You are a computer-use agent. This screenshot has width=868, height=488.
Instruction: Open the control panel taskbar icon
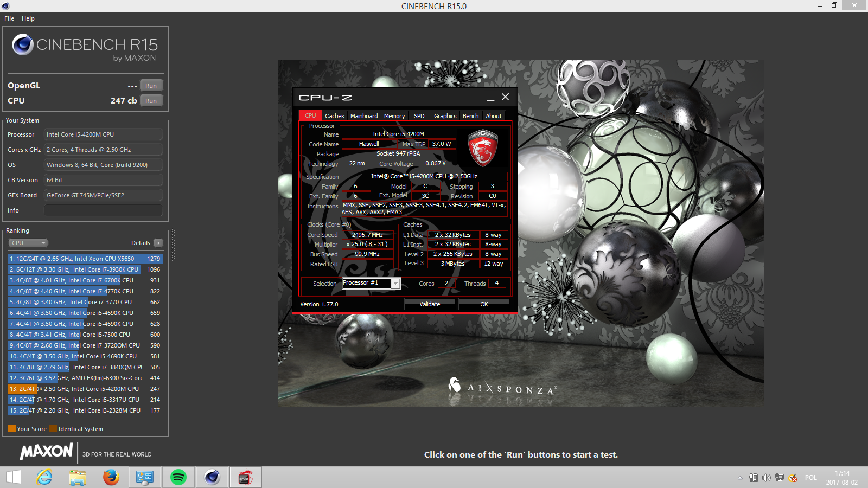144,477
